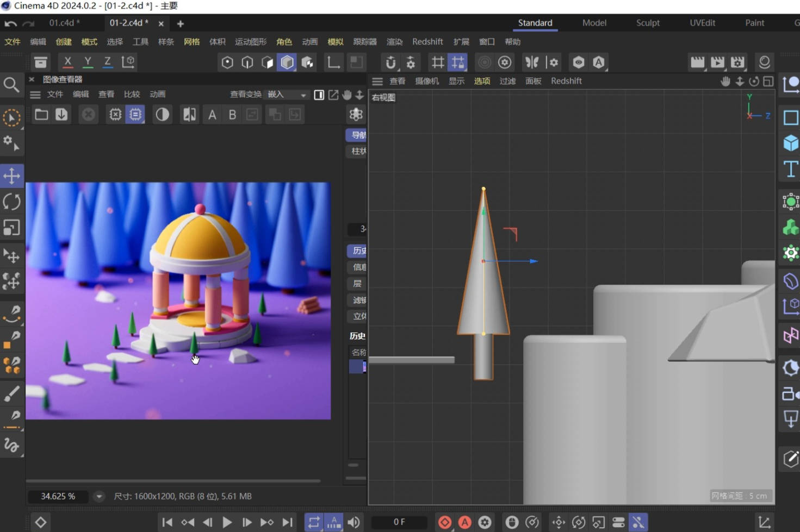
Task: Play the animation forward
Action: coord(227,522)
